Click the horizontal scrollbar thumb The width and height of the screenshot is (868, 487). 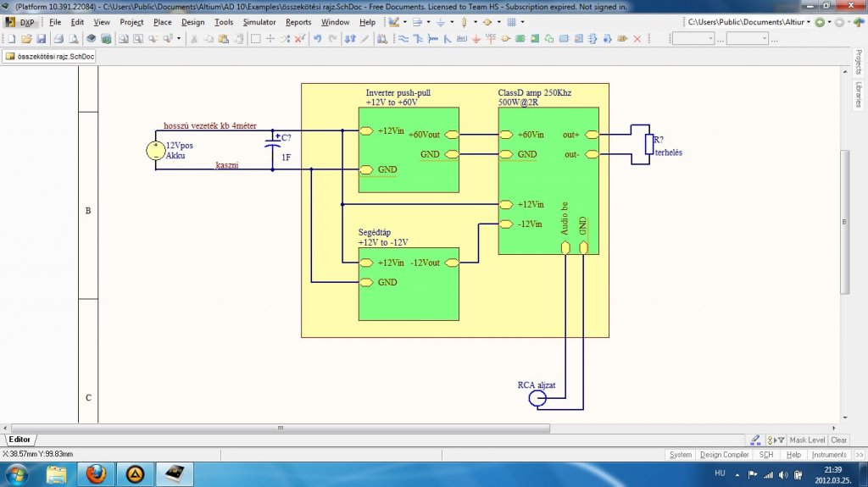click(x=281, y=428)
